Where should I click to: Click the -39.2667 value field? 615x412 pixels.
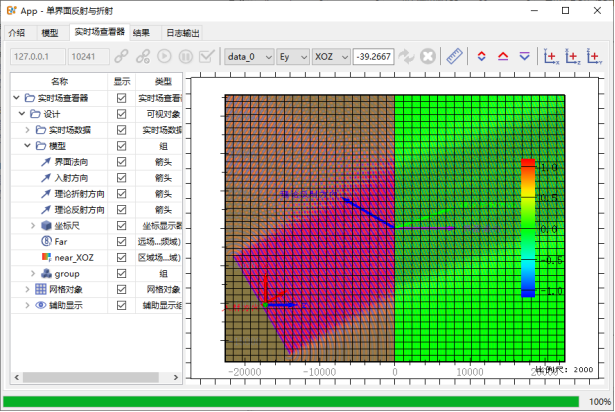click(373, 57)
